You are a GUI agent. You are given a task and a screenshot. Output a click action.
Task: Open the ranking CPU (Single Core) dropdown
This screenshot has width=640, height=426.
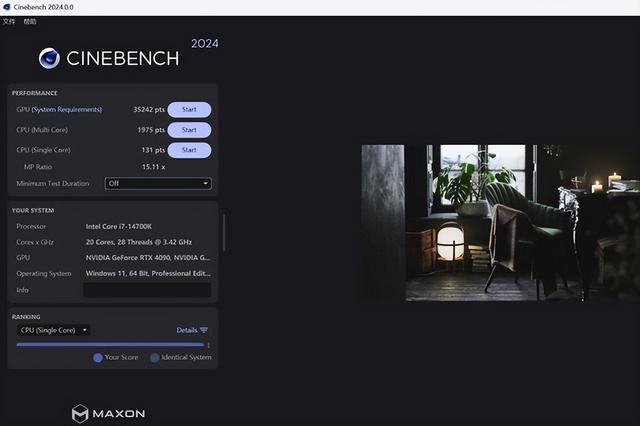(53, 330)
